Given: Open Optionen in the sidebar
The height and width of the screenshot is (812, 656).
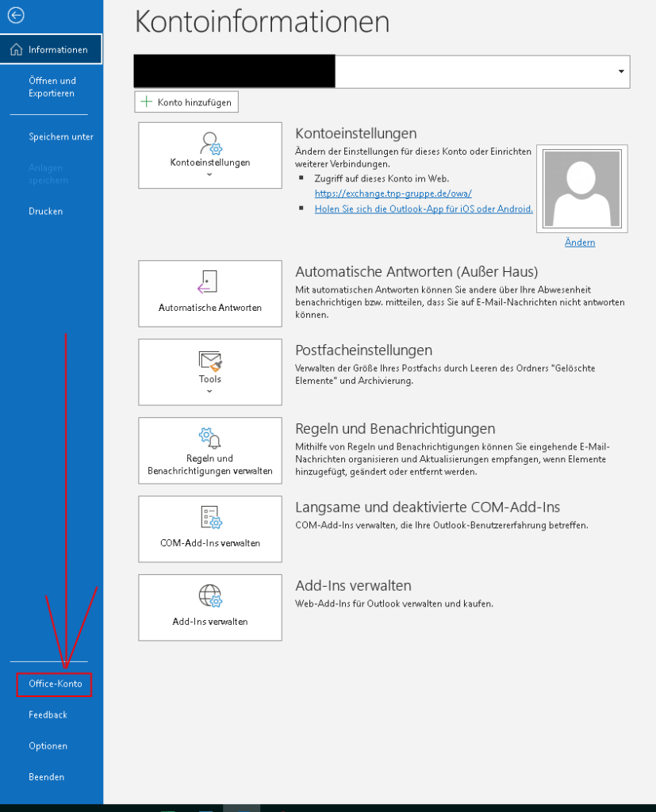Looking at the screenshot, I should pyautogui.click(x=48, y=746).
